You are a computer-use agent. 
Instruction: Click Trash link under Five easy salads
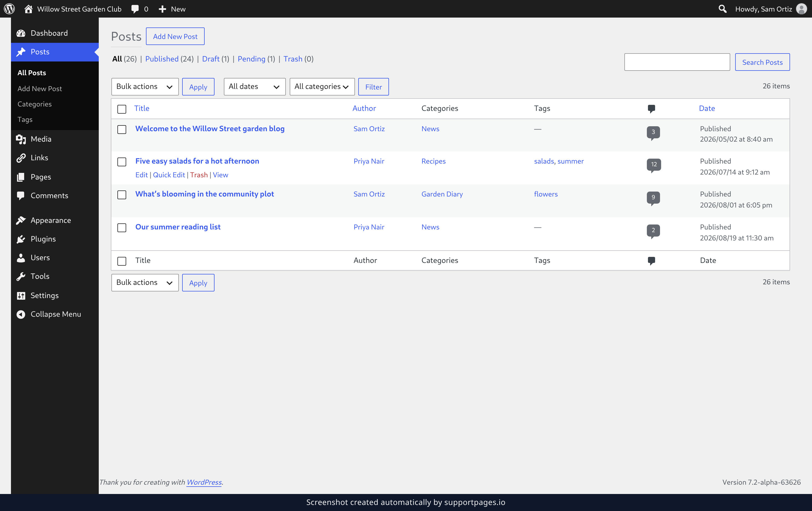[x=199, y=175]
